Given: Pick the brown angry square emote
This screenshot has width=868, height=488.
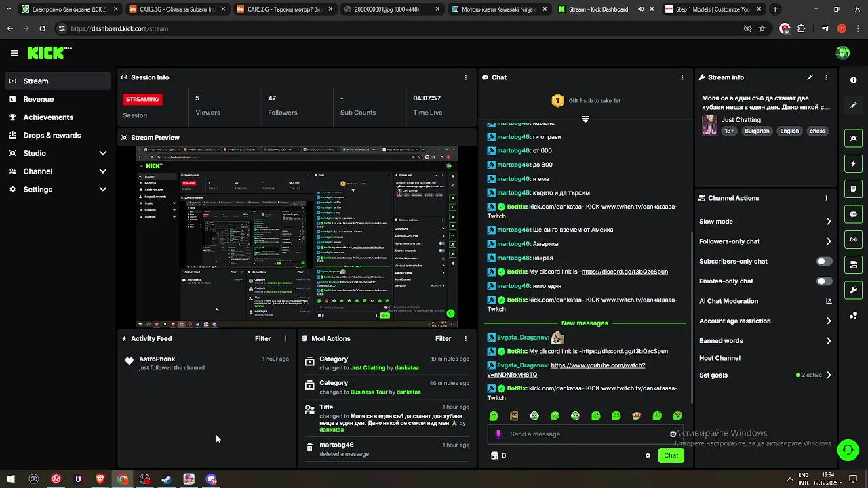Looking at the screenshot, I should pyautogui.click(x=514, y=415).
